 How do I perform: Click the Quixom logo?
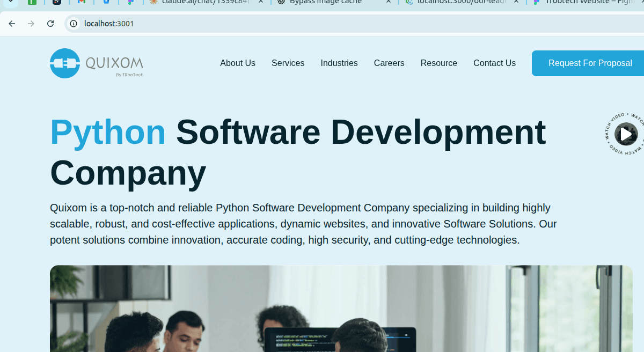[97, 63]
